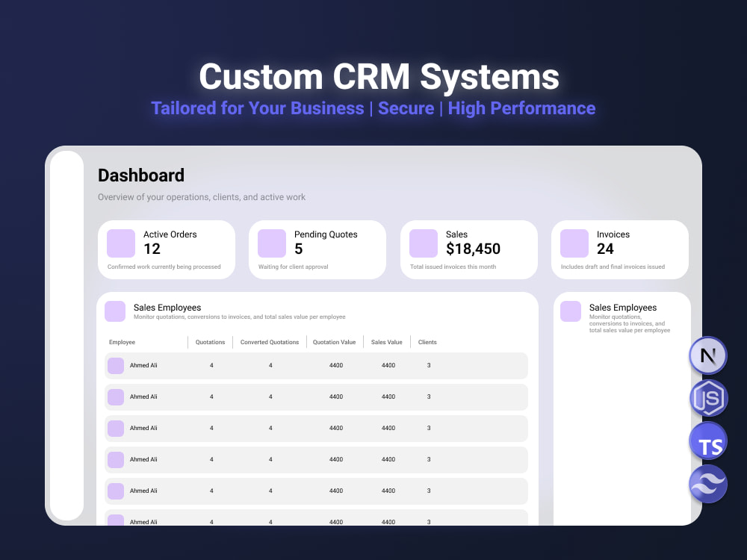Open the blank white left sidebar panel
The width and height of the screenshot is (747, 560).
pos(66,336)
